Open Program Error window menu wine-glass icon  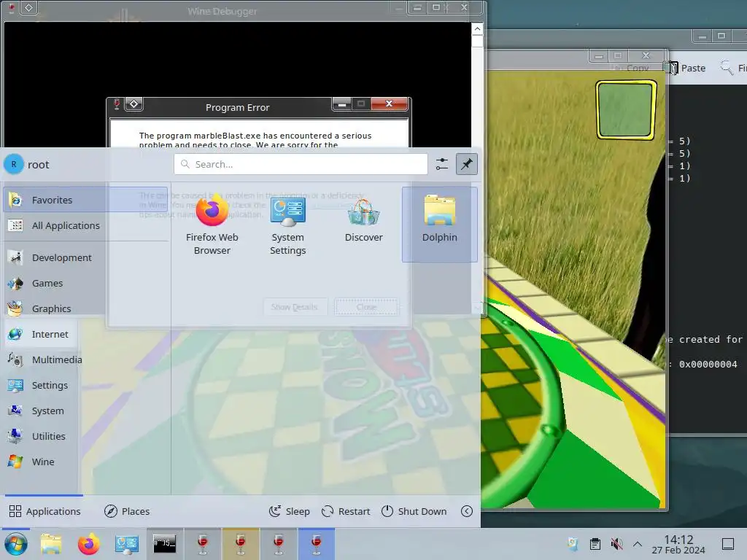tap(116, 104)
